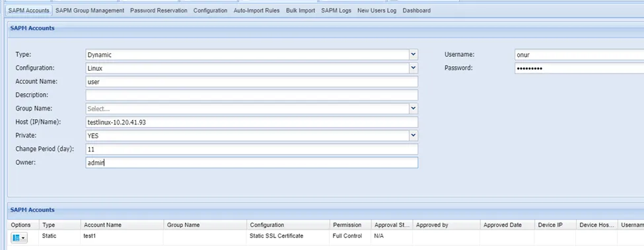Go to Password Reservation tab
Screen dimensions: 644x250
(159, 11)
